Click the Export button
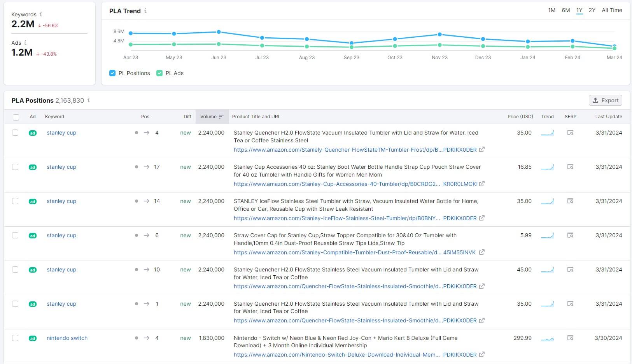632x364 pixels. [x=606, y=100]
